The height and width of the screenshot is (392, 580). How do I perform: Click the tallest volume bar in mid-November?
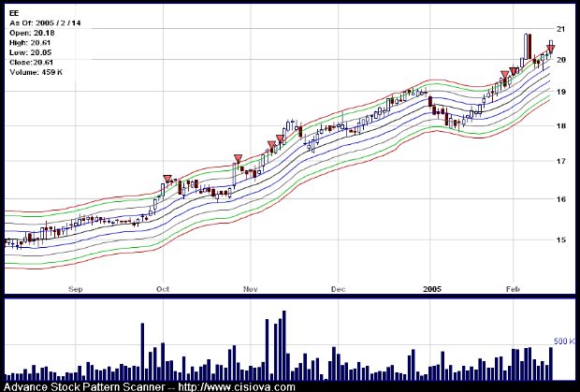point(284,345)
